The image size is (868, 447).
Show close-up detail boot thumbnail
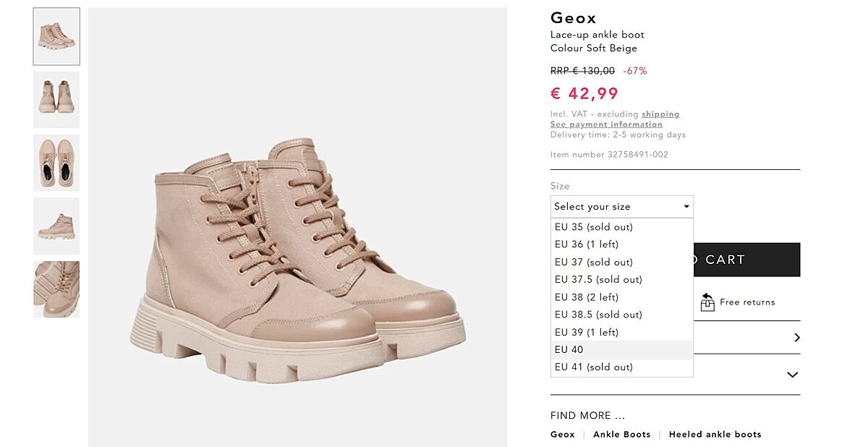click(56, 289)
